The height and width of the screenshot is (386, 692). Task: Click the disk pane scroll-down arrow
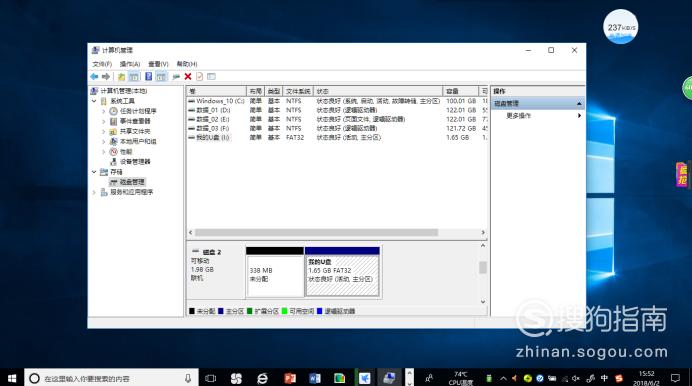tap(483, 302)
